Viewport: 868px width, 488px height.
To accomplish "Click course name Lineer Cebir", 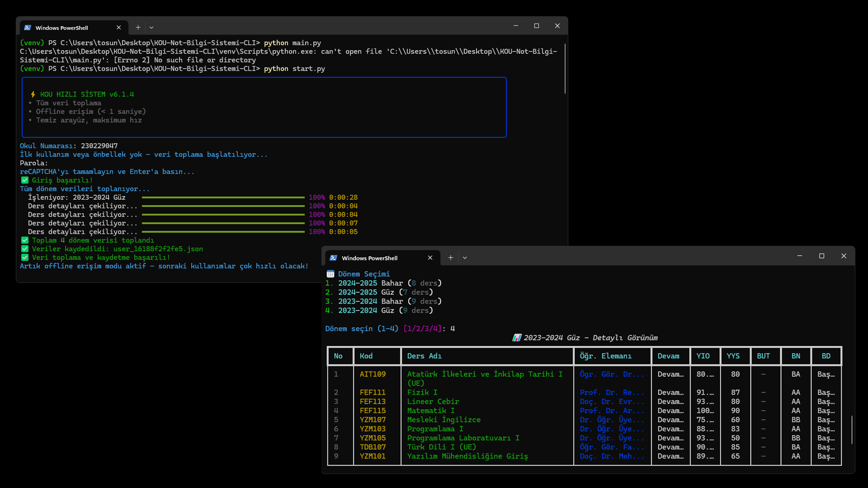I will pyautogui.click(x=433, y=402).
